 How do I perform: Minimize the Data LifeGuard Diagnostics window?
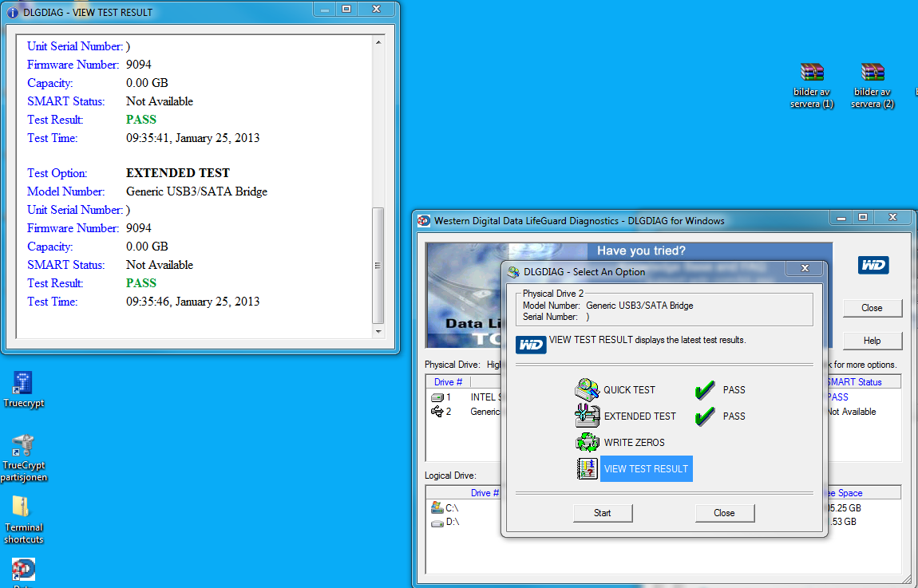coord(841,218)
